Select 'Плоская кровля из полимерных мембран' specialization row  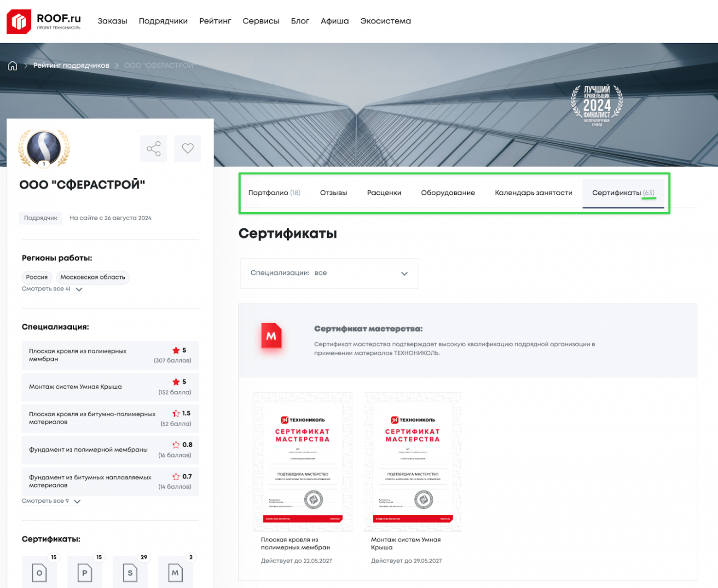110,355
